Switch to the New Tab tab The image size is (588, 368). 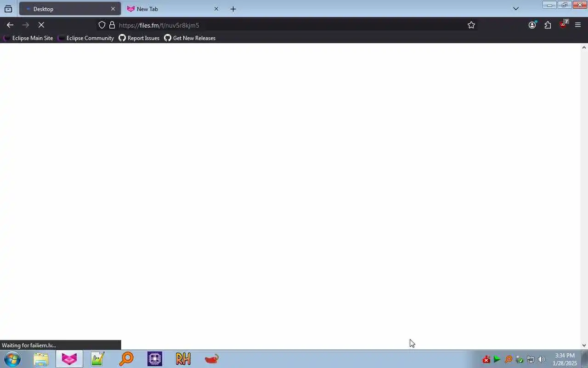(173, 9)
